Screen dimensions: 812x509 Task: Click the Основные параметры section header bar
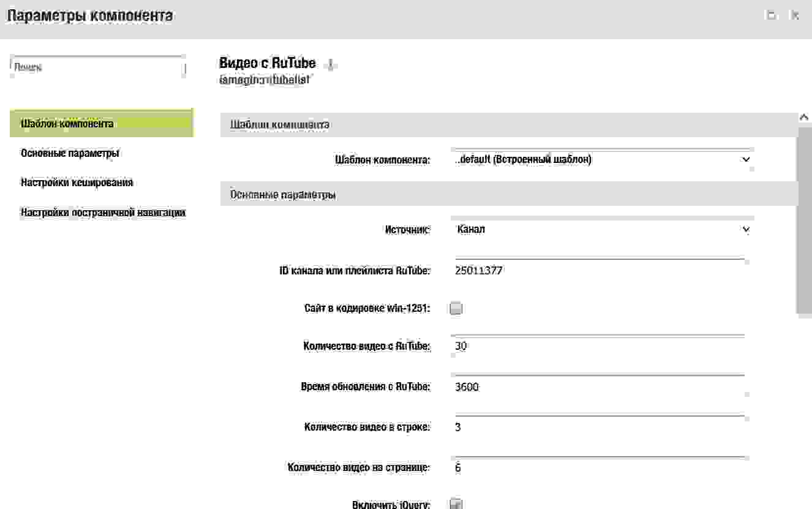click(509, 195)
